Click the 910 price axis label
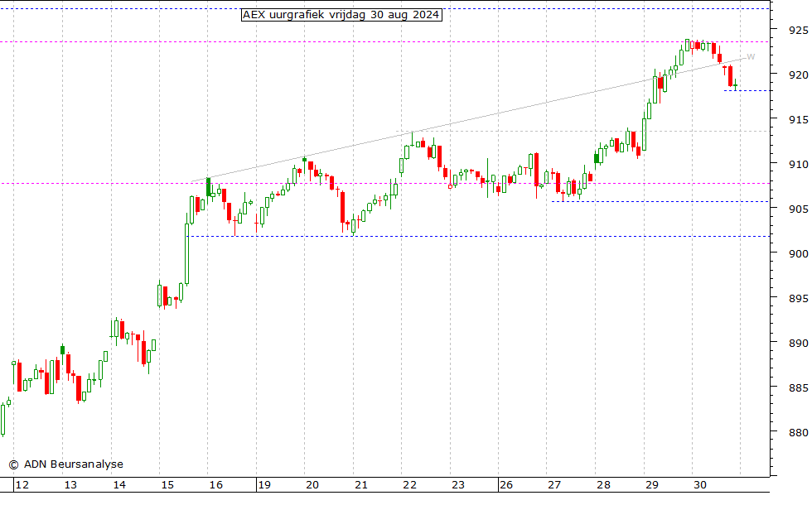 pos(798,164)
